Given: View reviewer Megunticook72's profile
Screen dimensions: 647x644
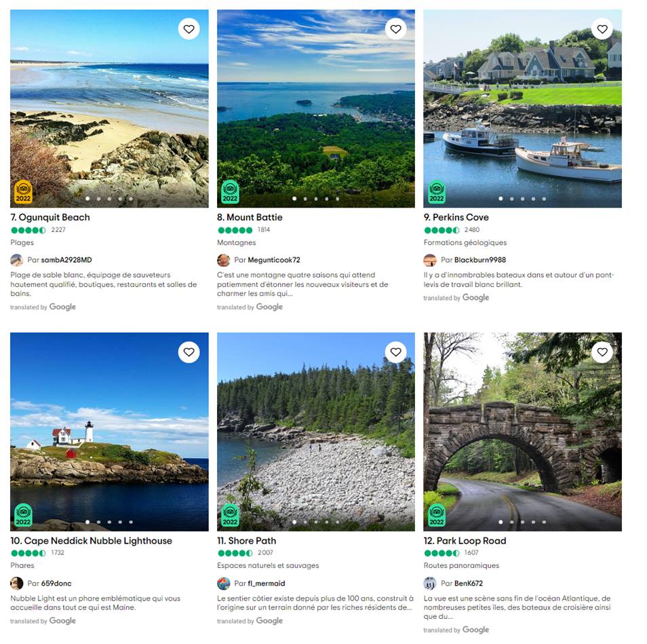Looking at the screenshot, I should (273, 260).
